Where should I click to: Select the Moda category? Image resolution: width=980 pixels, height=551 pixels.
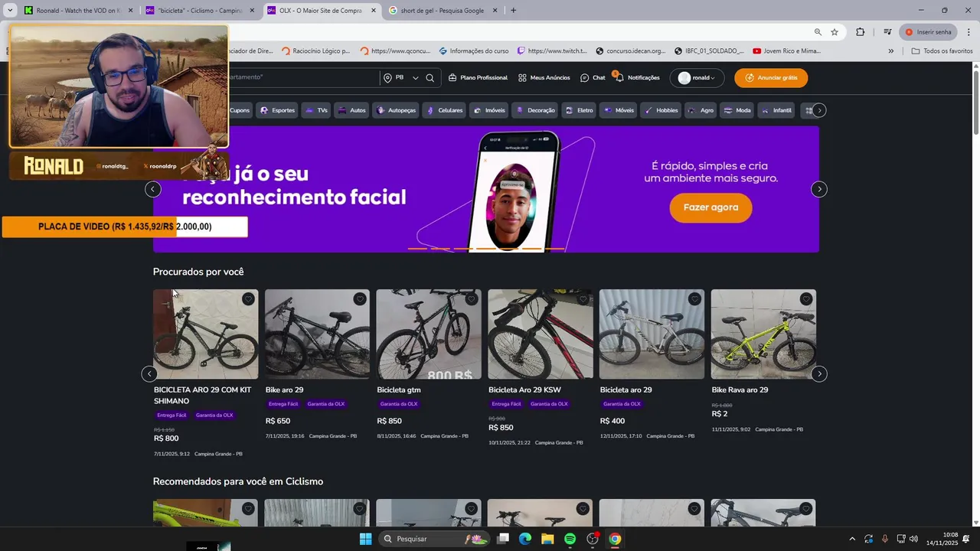tap(737, 110)
